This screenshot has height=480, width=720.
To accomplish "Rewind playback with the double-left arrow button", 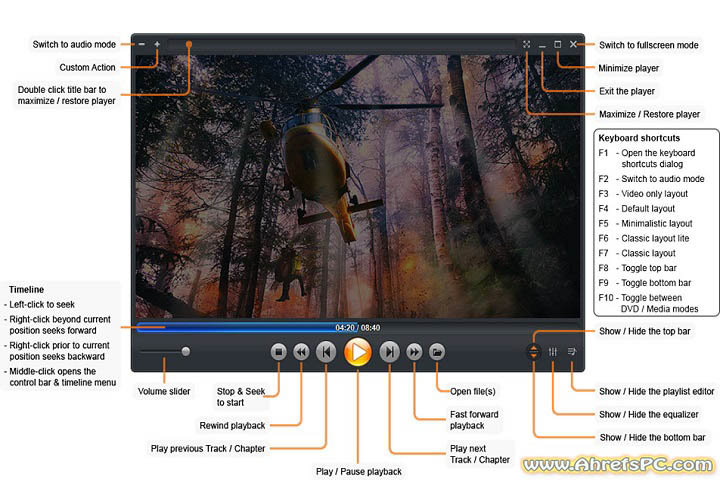I will point(301,352).
